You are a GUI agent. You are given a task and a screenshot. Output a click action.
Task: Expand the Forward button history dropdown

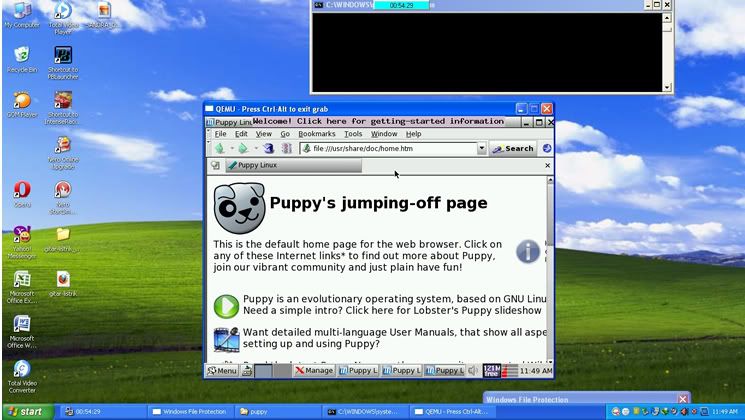pyautogui.click(x=255, y=149)
